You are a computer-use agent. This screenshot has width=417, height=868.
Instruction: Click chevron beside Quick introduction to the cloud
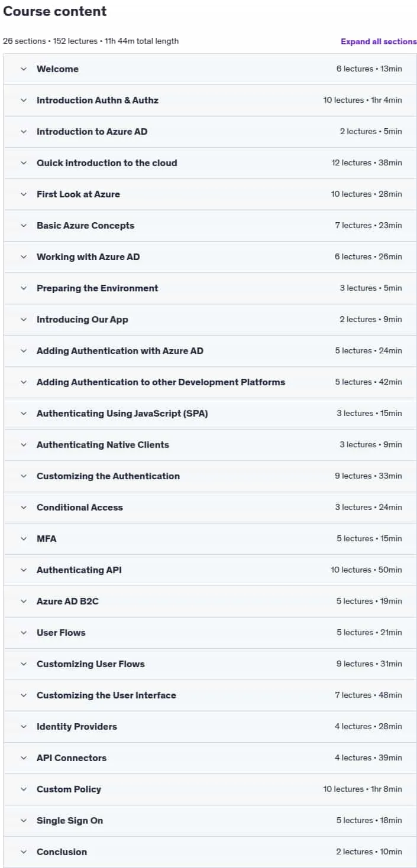tap(24, 163)
